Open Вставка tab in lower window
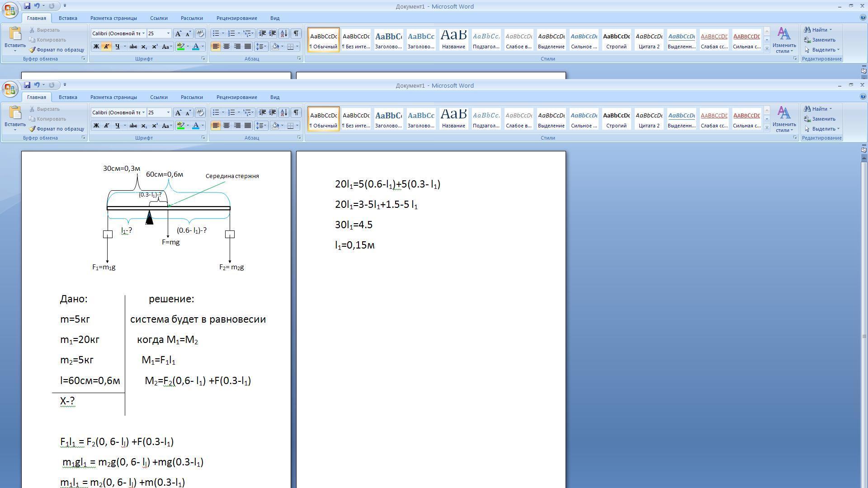Image resolution: width=868 pixels, height=488 pixels. [x=68, y=97]
